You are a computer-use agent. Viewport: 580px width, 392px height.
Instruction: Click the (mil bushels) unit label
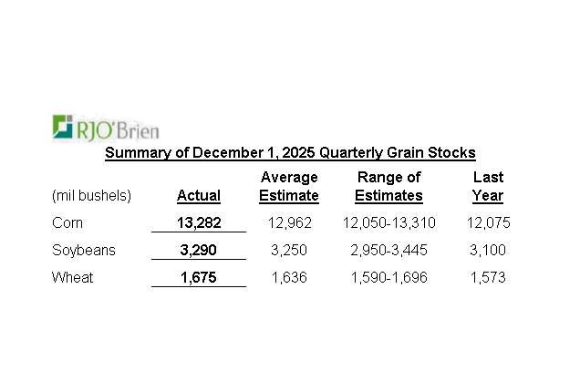tap(91, 195)
